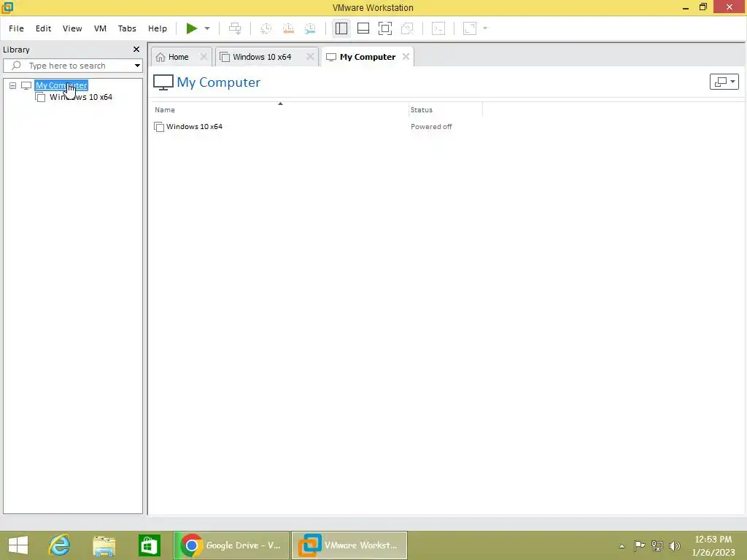
Task: Close the Home tab
Action: 204,57
